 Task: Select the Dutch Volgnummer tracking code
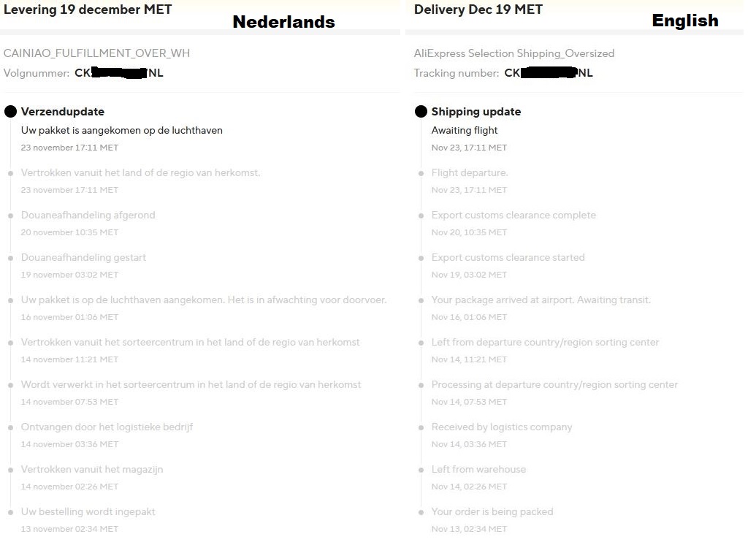pos(118,73)
